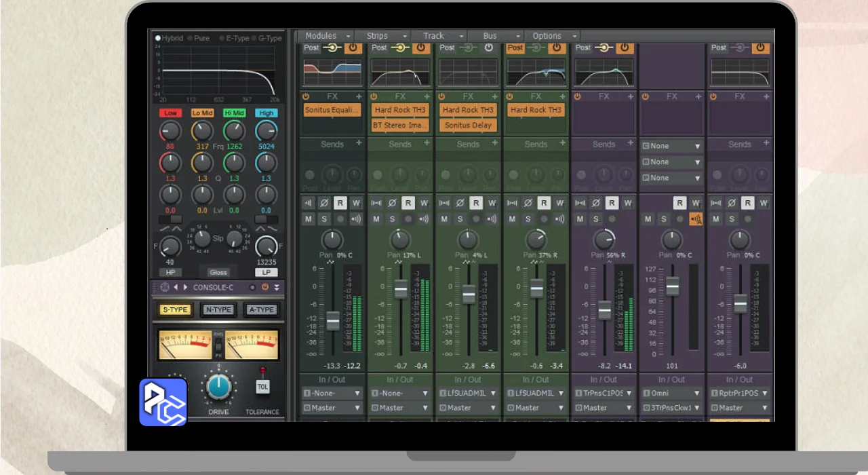The height and width of the screenshot is (475, 868).
Task: Open the first strip's Master output dropdown
Action: click(332, 408)
